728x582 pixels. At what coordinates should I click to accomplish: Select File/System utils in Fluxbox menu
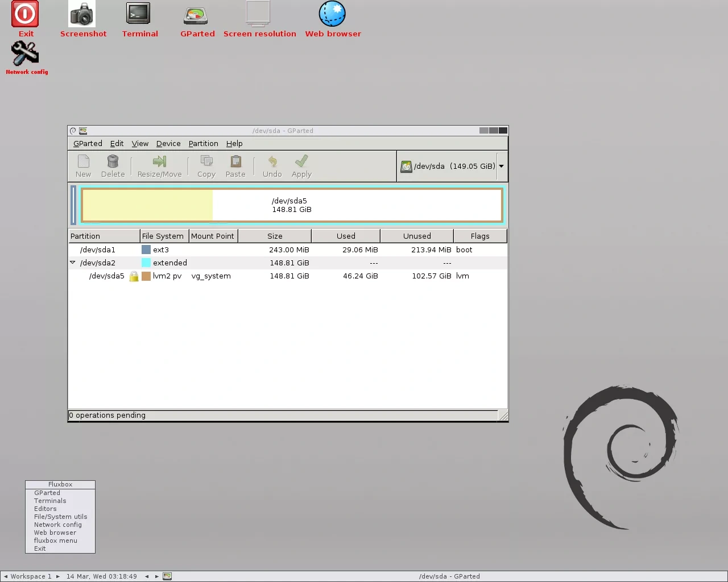pos(60,517)
